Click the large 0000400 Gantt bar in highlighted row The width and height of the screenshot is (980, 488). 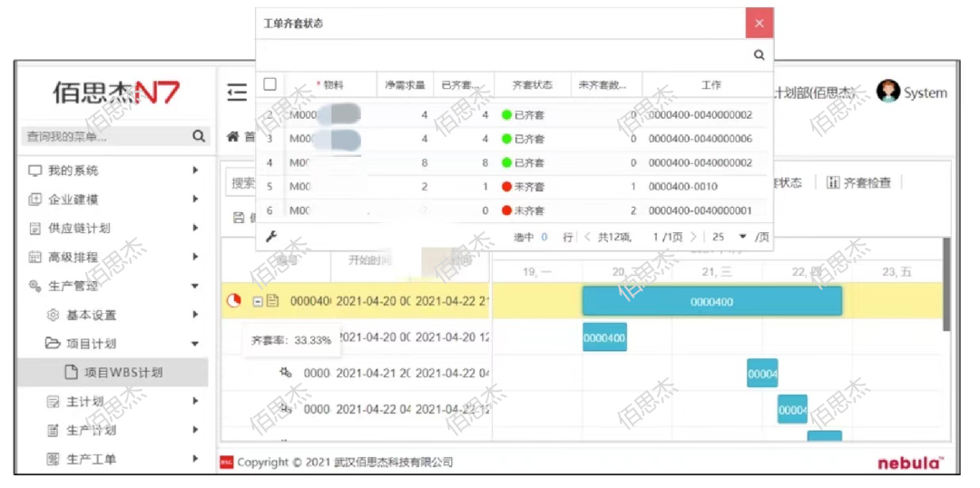click(712, 301)
